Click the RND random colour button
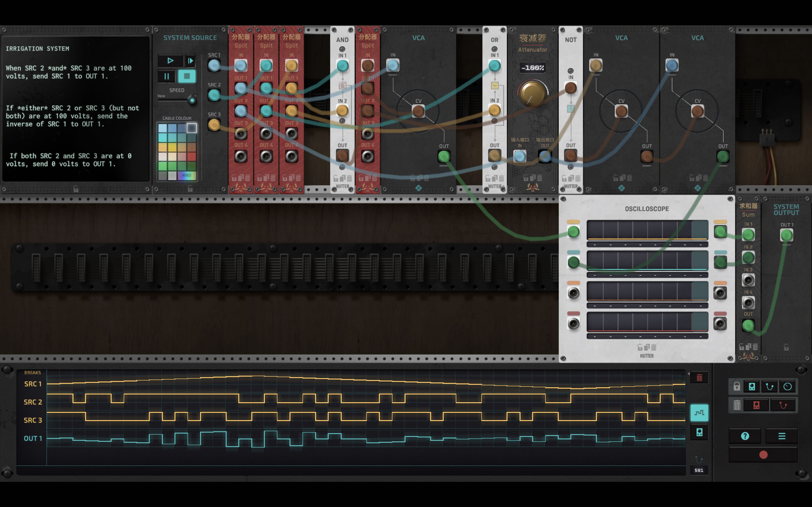This screenshot has height=507, width=812. coord(187,175)
